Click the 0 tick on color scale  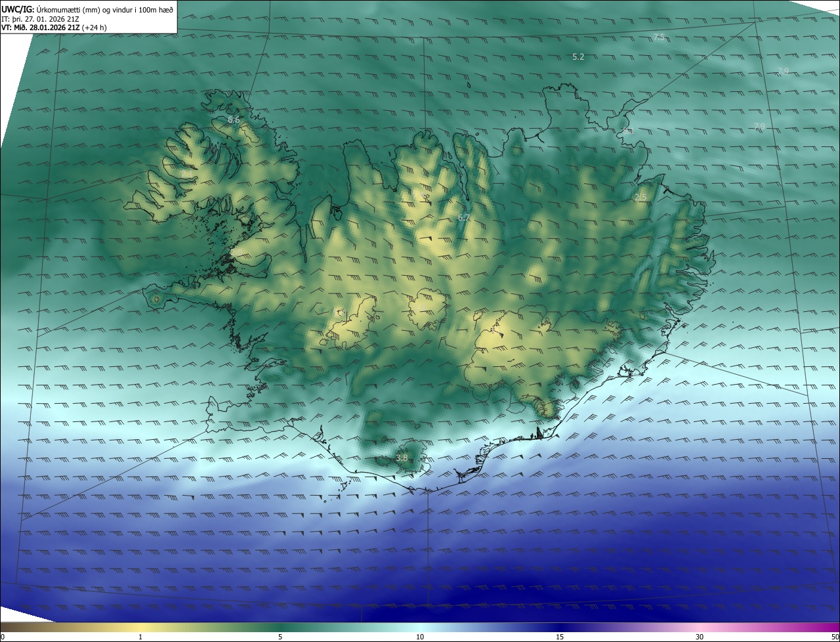pos(3,637)
